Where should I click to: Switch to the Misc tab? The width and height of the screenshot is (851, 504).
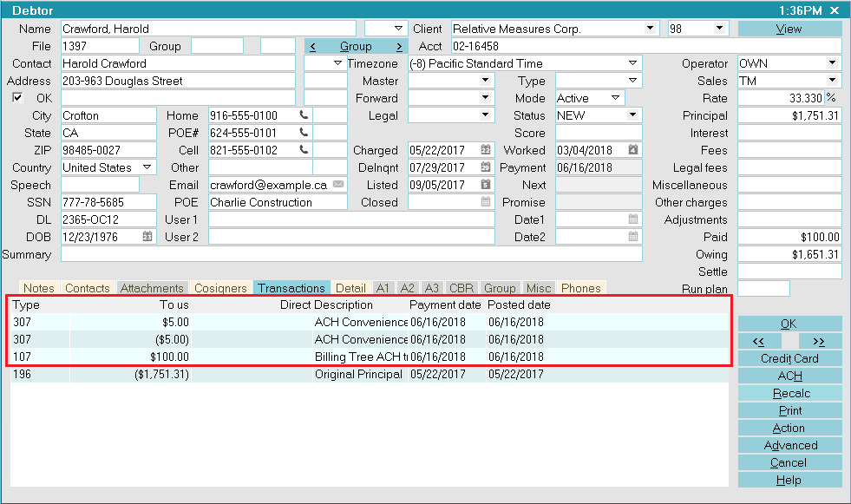(x=539, y=288)
